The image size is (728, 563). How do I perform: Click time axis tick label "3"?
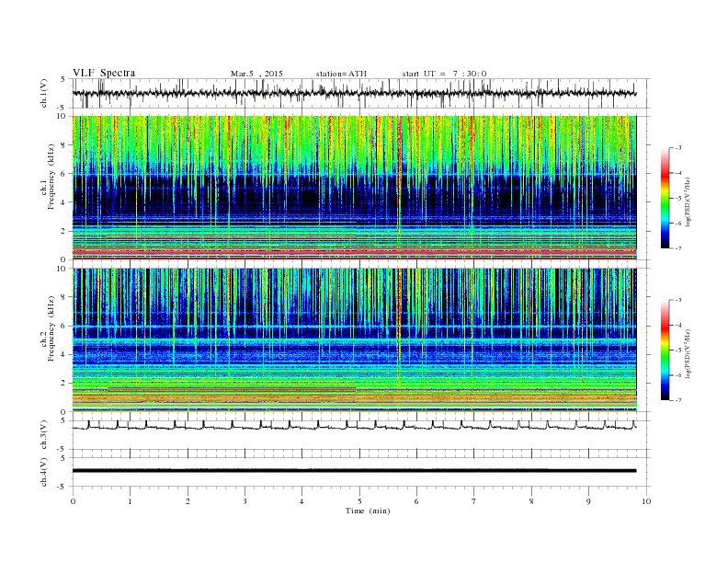[245, 501]
